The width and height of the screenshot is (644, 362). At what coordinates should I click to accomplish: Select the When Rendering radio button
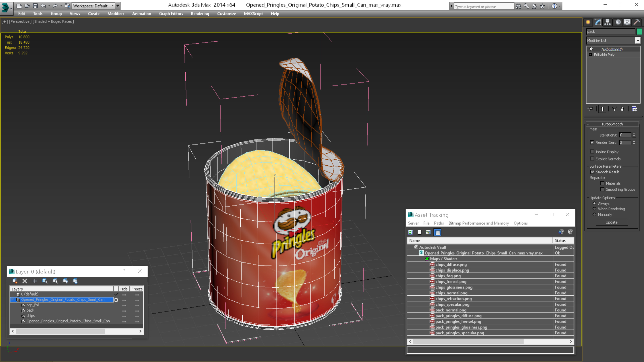coord(594,209)
